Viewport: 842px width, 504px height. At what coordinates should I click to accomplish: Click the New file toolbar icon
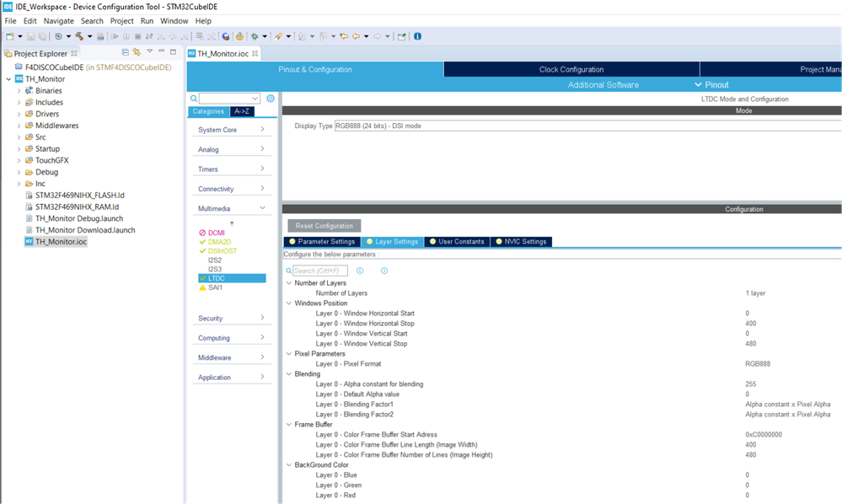pos(9,36)
